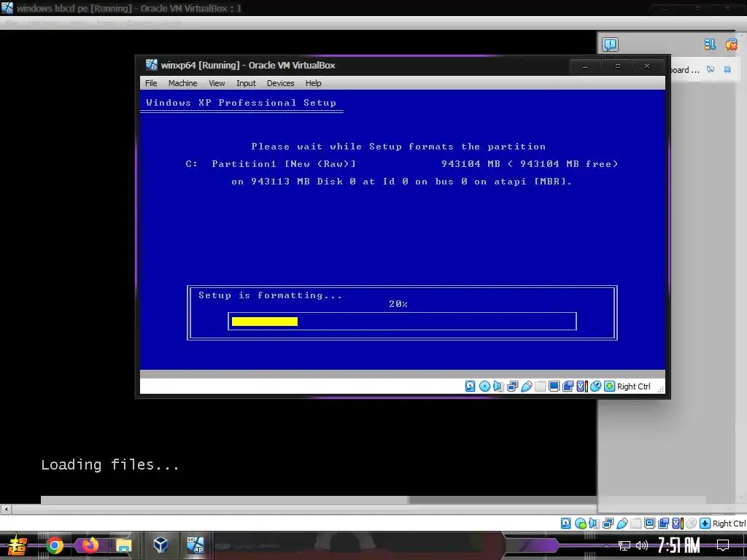The width and height of the screenshot is (747, 560).
Task: Click '20%' progress percentage text
Action: 398,304
